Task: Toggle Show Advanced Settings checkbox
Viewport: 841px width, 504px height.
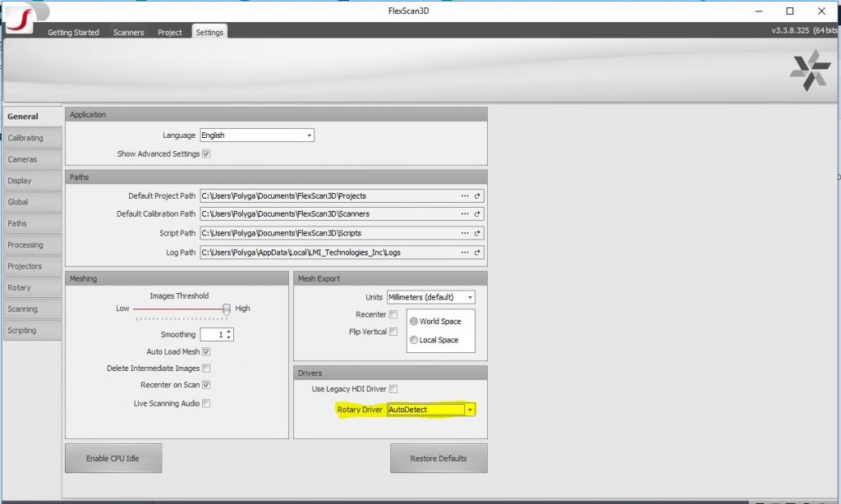Action: coord(206,153)
